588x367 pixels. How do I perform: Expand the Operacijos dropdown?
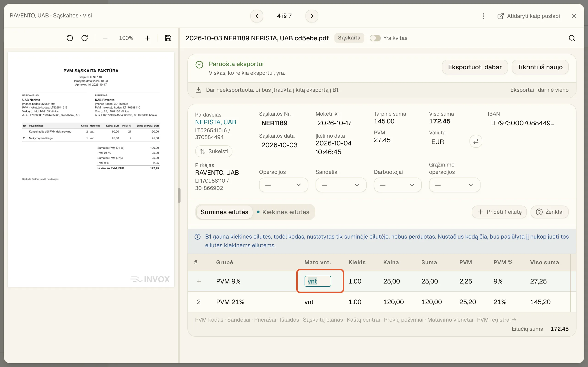click(284, 185)
